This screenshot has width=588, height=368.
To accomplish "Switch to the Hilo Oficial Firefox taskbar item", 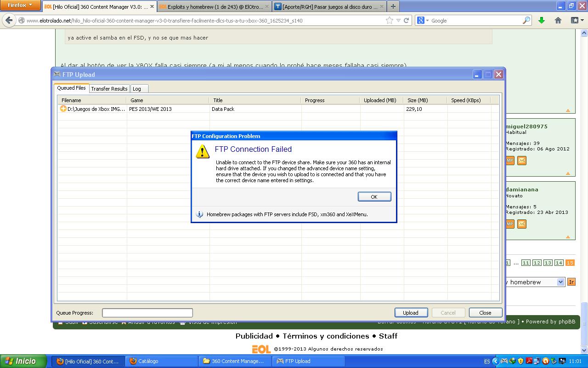I will pos(87,361).
